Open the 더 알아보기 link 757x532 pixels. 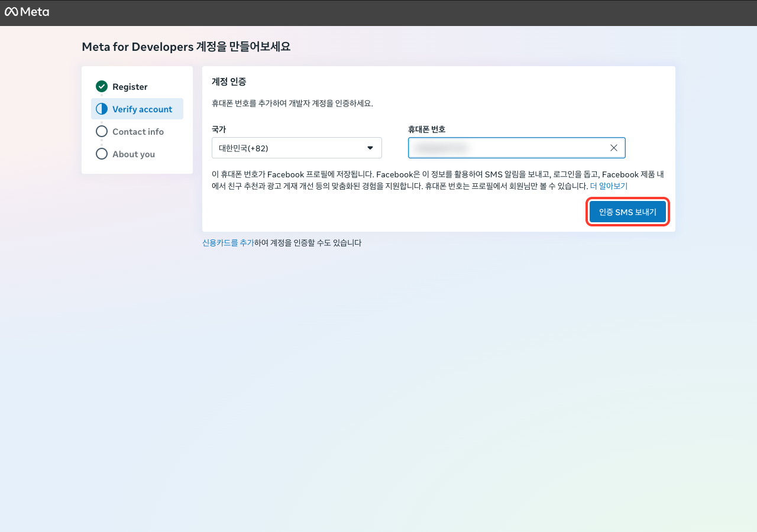click(x=609, y=186)
